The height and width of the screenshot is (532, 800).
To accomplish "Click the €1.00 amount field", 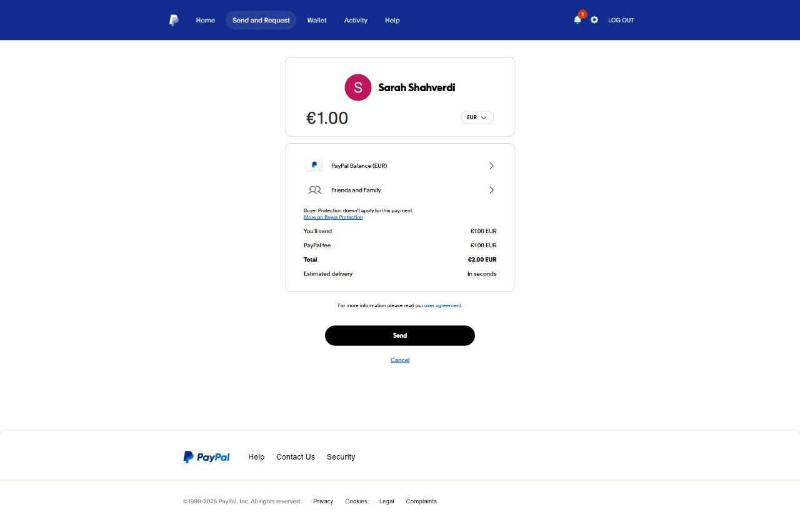I will pyautogui.click(x=327, y=118).
